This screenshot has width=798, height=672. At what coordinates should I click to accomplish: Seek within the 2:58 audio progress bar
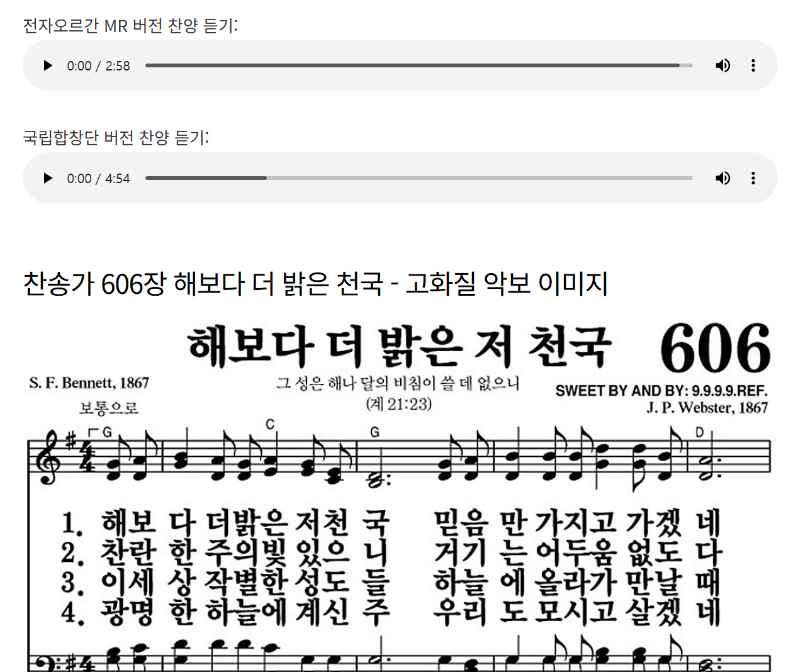pos(419,65)
